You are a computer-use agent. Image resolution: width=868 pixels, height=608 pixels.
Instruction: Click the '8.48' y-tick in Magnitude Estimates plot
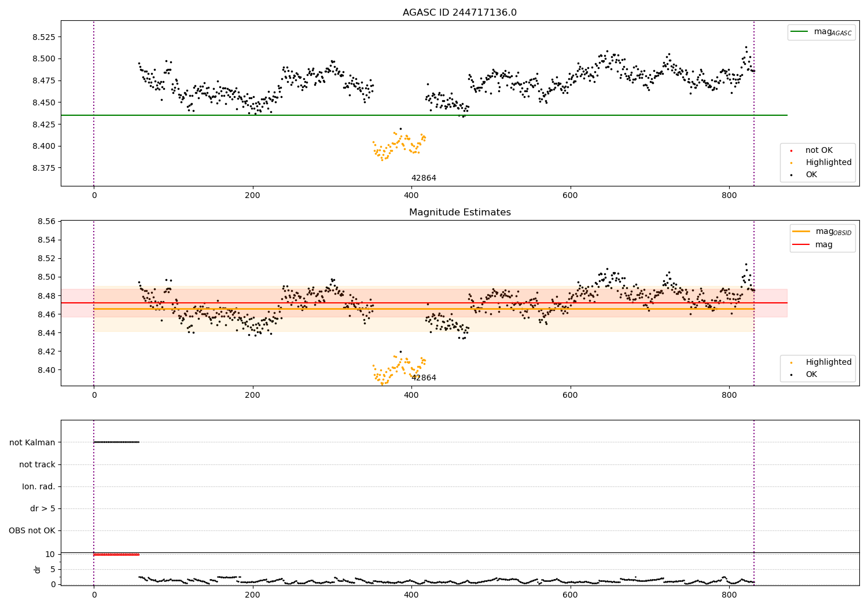click(46, 296)
